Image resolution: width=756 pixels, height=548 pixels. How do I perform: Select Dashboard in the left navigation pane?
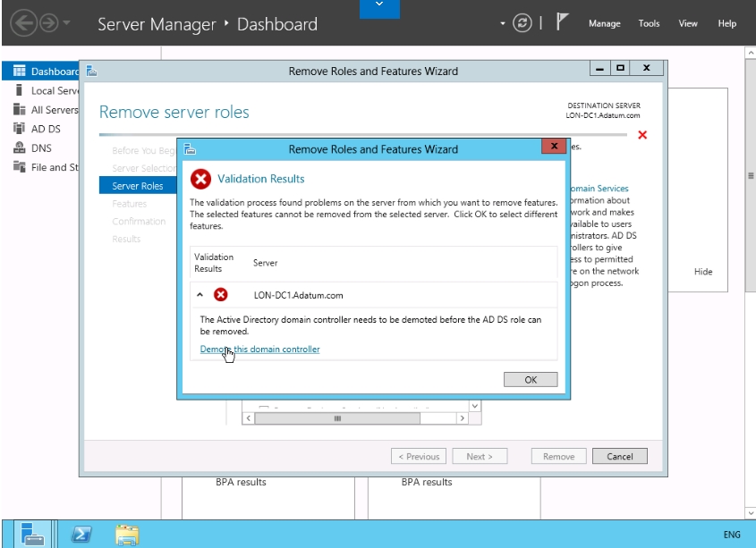pos(40,72)
